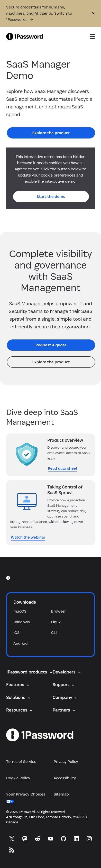Viewport: 101px width, 868px height.
Task: Click the Request a quote button
Action: point(51,345)
